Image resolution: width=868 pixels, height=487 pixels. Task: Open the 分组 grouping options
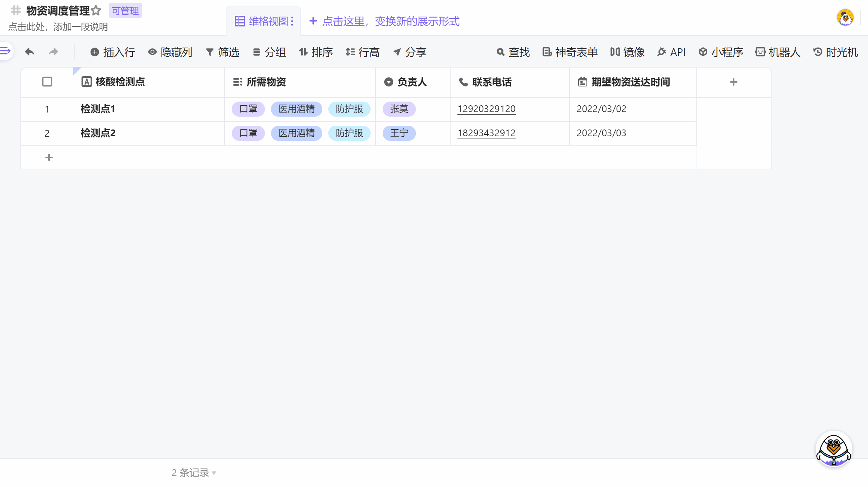click(x=269, y=52)
